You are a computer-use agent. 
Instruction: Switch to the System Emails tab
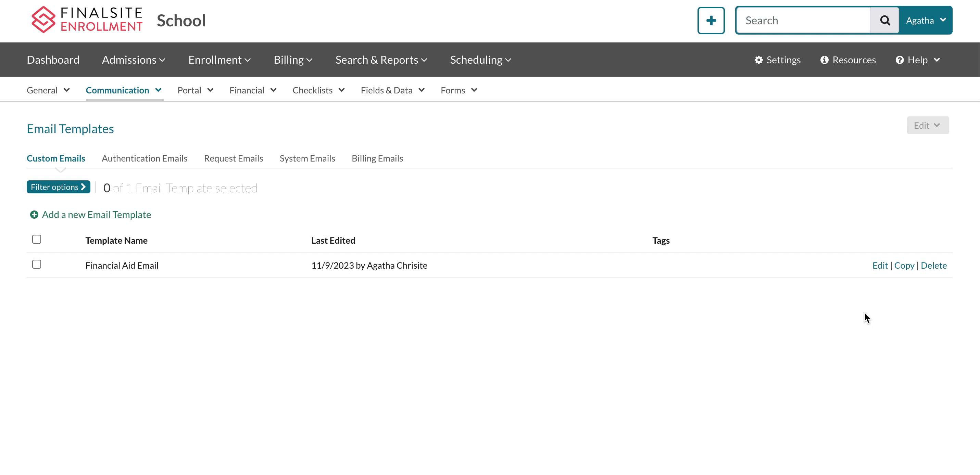tap(307, 158)
